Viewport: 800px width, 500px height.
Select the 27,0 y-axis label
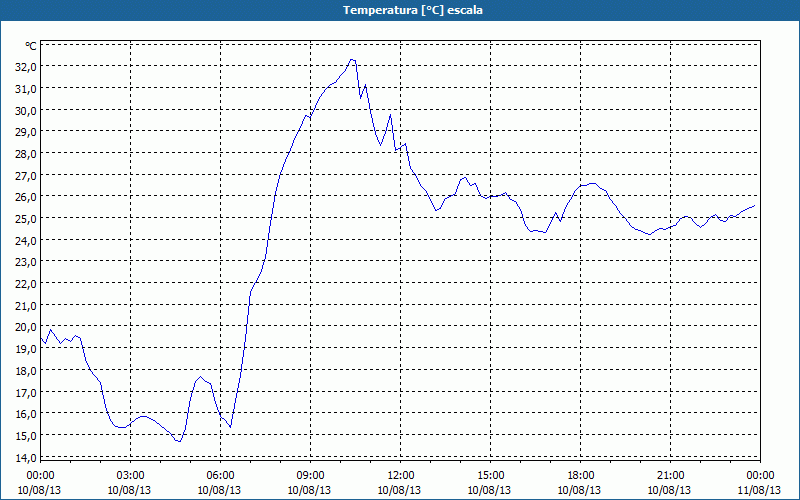(27, 176)
